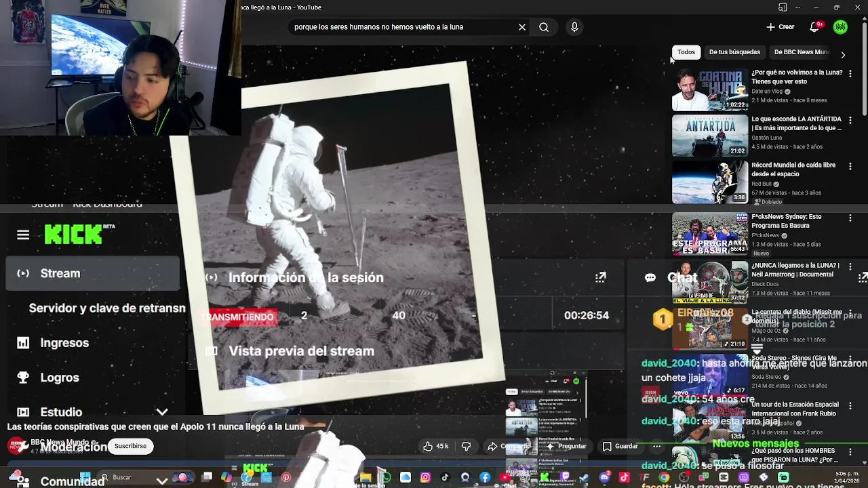This screenshot has width=868, height=488.
Task: Open WhatsApp from the taskbar
Action: tap(385, 478)
